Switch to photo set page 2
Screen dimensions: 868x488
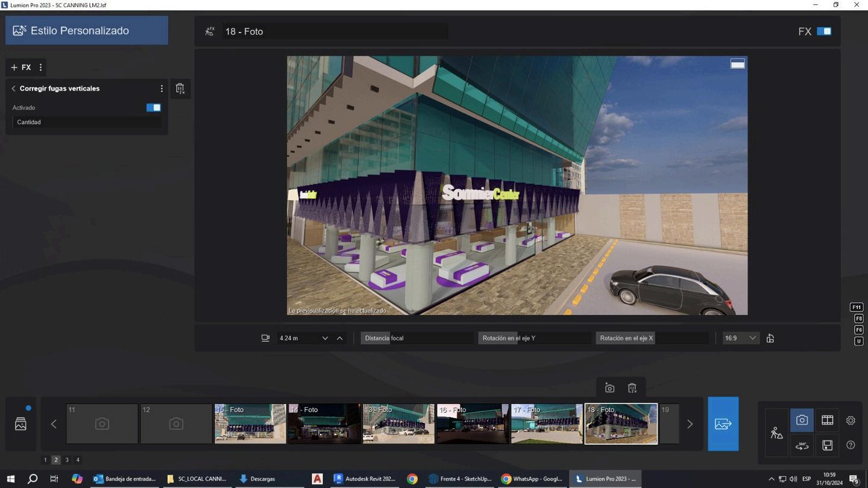point(56,460)
